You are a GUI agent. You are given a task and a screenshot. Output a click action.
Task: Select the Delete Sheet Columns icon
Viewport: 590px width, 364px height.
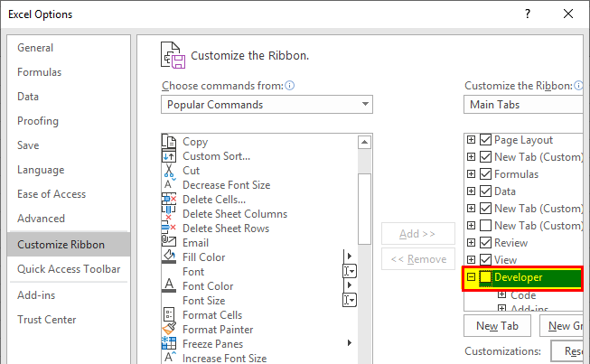[169, 213]
